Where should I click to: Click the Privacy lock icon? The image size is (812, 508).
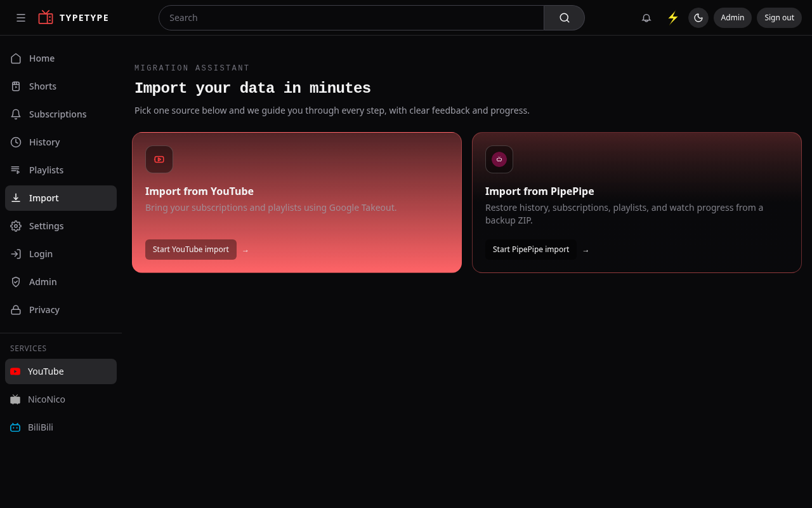pos(16,310)
